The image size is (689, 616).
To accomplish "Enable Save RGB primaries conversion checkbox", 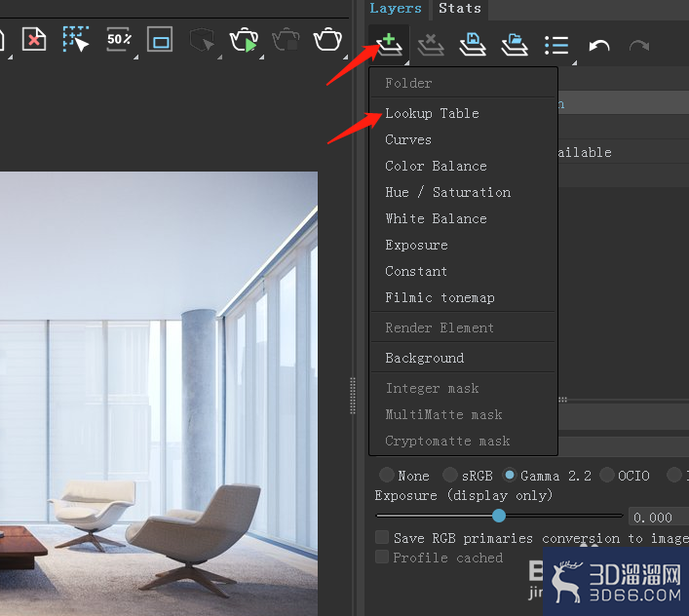I will [382, 537].
